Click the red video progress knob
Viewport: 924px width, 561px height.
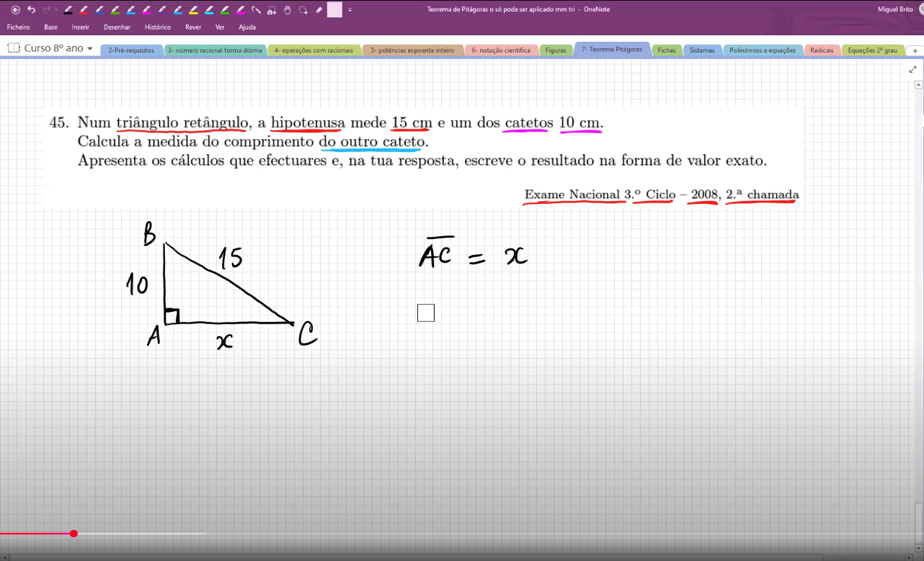[74, 534]
